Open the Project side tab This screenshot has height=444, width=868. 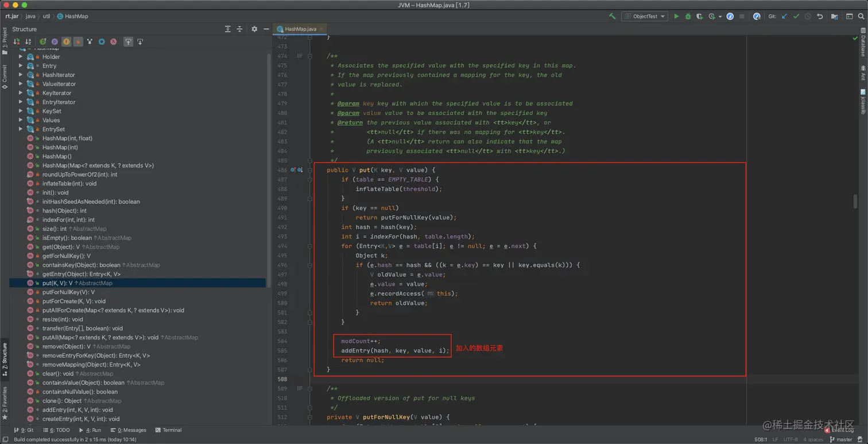click(x=5, y=41)
